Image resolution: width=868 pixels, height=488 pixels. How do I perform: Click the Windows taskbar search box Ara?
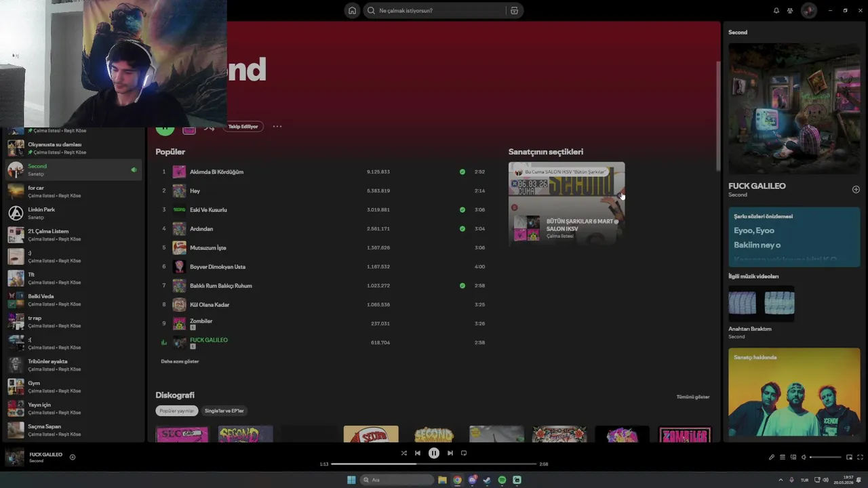tap(397, 480)
